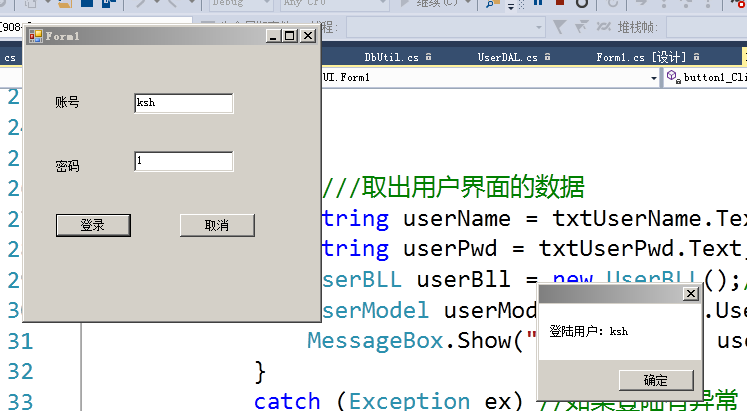Close the login message box with X
This screenshot has width=747, height=411.
coord(691,293)
